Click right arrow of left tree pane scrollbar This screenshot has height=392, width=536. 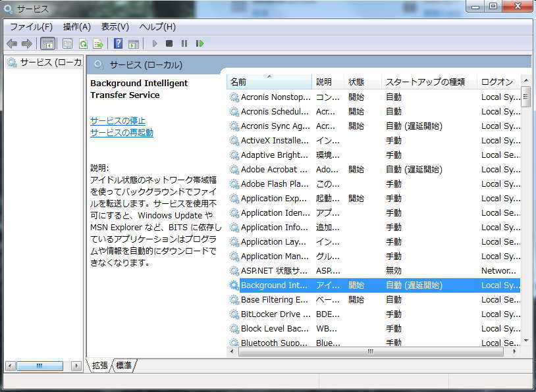pyautogui.click(x=76, y=366)
